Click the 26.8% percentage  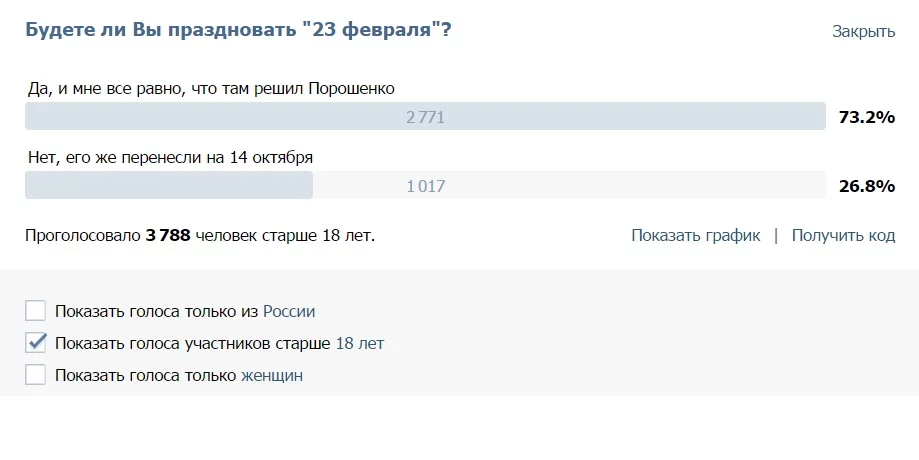(x=865, y=186)
